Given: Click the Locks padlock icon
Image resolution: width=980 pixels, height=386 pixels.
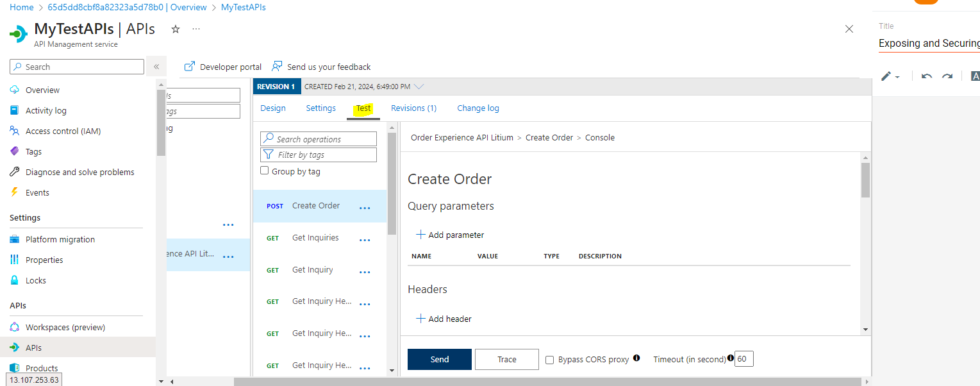Looking at the screenshot, I should (x=15, y=281).
